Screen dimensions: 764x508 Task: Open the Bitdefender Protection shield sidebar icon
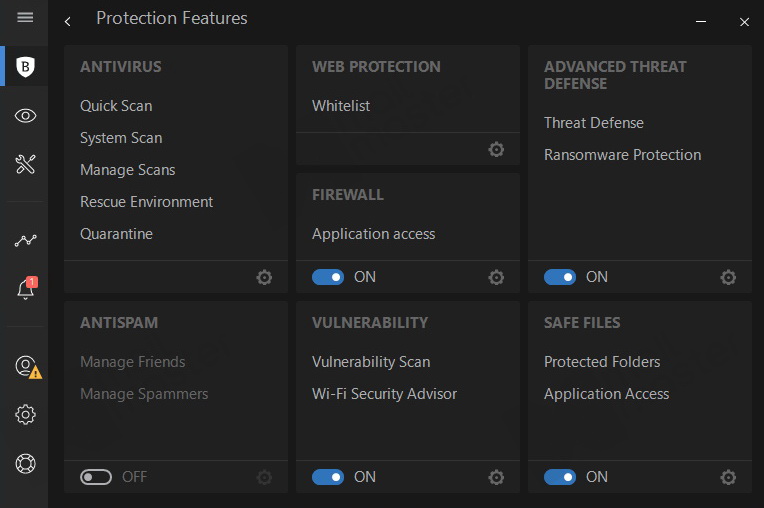[26, 67]
